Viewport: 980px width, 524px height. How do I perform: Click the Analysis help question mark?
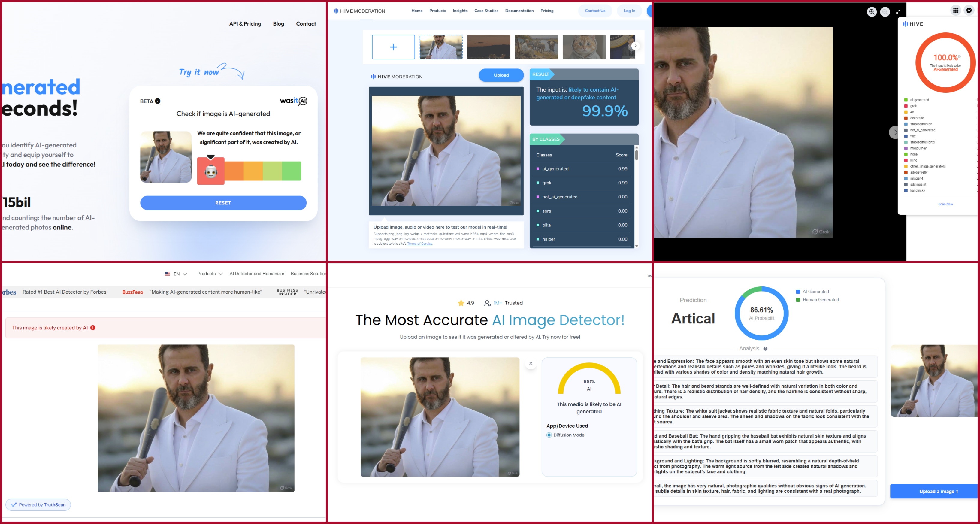click(765, 349)
